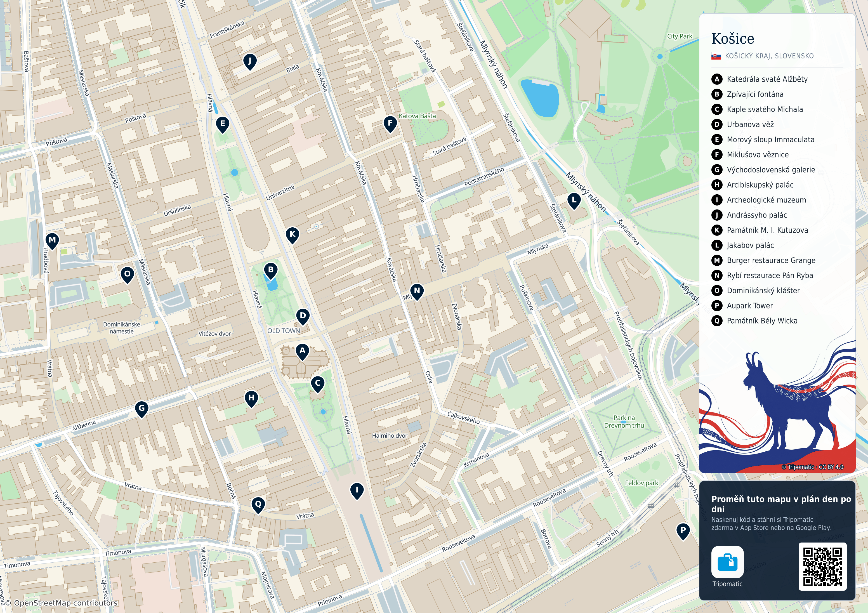This screenshot has height=613, width=868.
Task: Click map pin C near Hlavná
Action: click(x=318, y=384)
